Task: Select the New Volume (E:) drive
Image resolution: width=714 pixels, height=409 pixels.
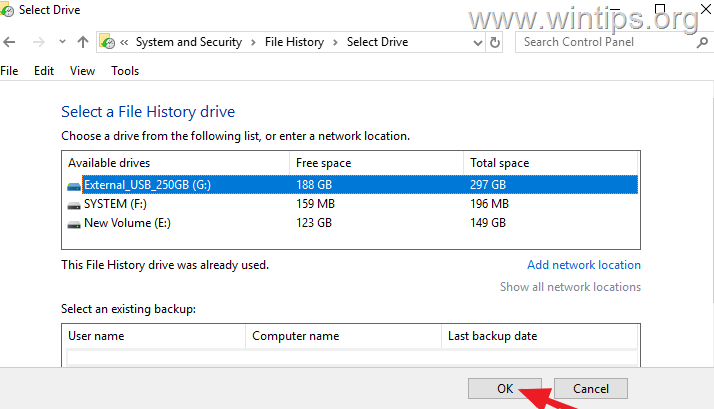Action: [352, 223]
